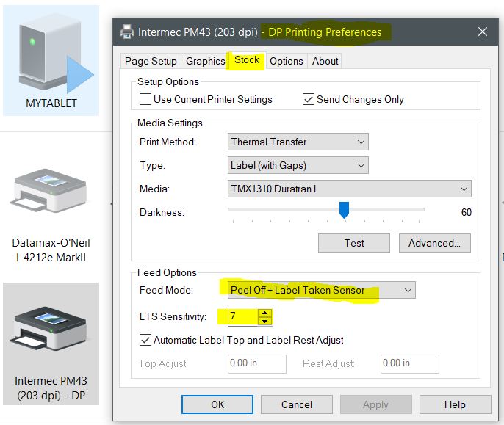Click the Darkness slider handle
Screen dimensions: 504x425
[x=344, y=211]
